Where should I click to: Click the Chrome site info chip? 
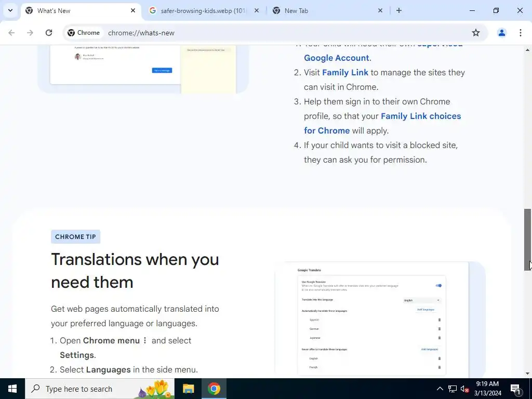[84, 33]
